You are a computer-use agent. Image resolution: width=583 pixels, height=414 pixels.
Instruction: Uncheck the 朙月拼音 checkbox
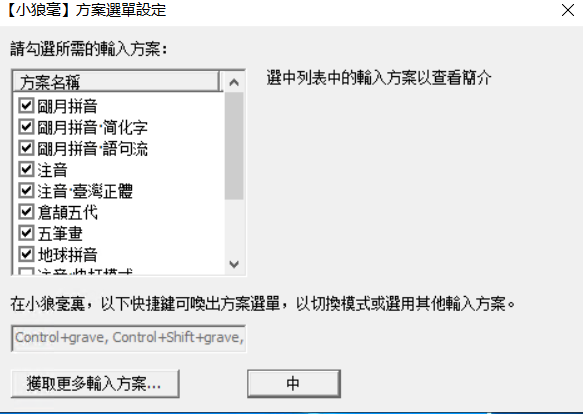click(x=26, y=106)
